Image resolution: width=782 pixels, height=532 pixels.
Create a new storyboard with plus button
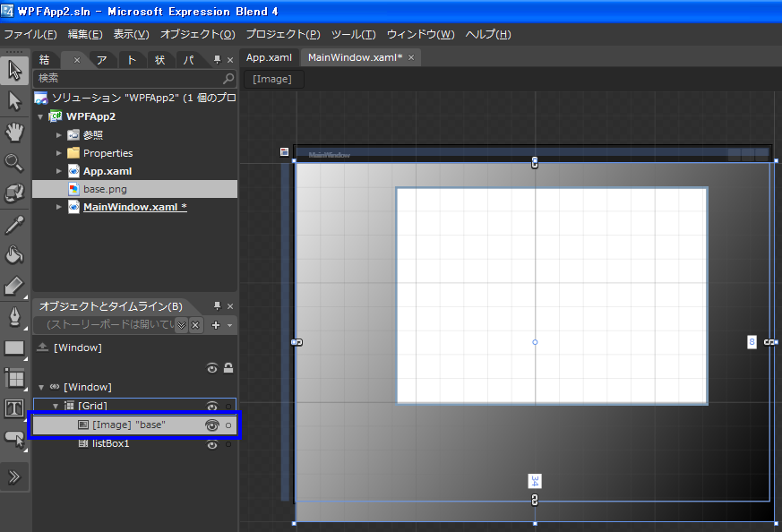(216, 325)
